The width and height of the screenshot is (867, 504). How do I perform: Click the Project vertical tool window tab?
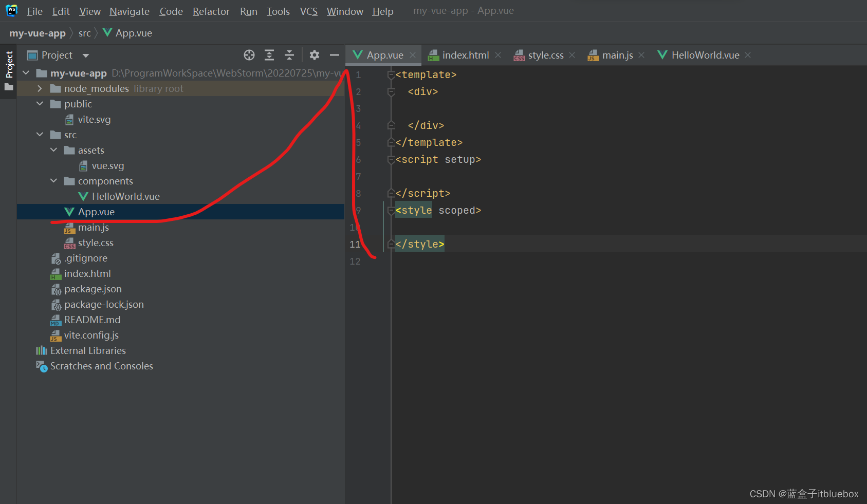9,64
